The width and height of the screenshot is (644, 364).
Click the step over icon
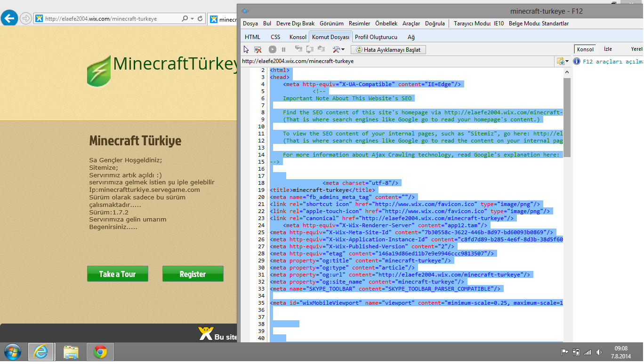tap(310, 49)
